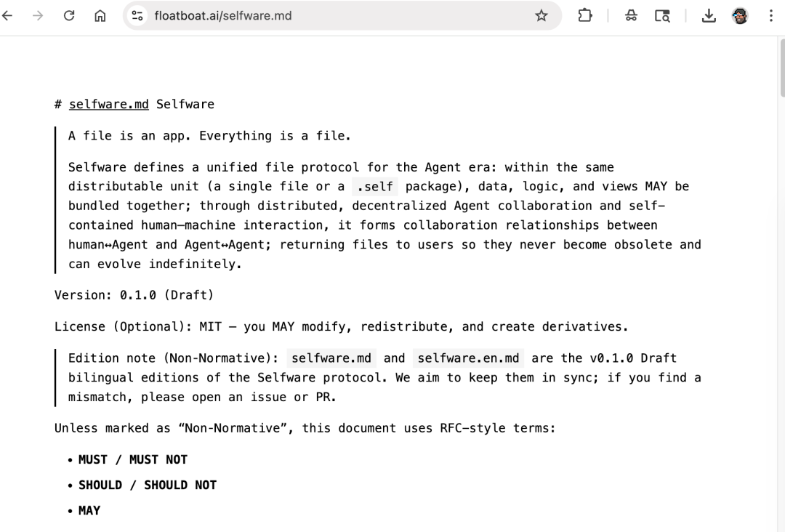Viewport: 785px width, 532px height.
Task: Open the tab search side icon
Action: 662,16
